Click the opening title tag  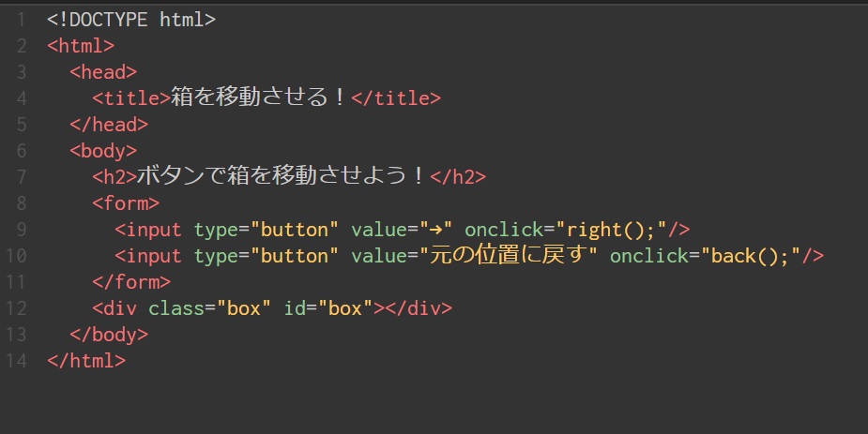[130, 97]
